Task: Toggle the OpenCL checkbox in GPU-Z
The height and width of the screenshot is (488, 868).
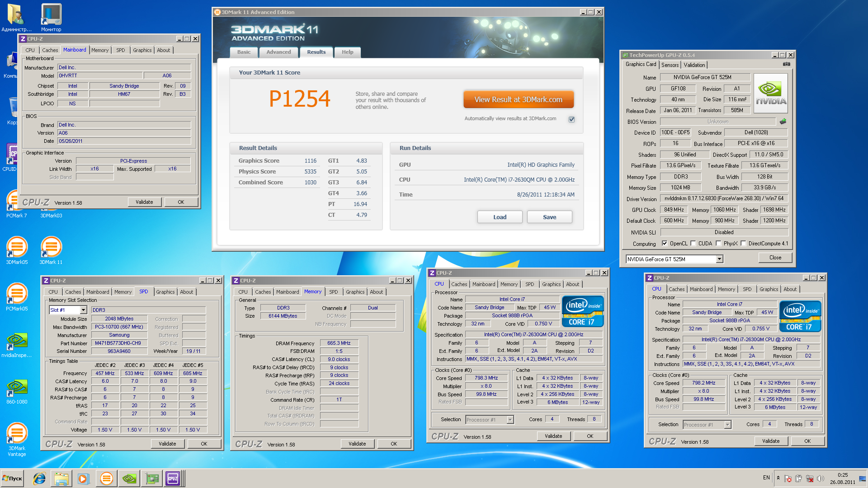Action: coord(665,243)
